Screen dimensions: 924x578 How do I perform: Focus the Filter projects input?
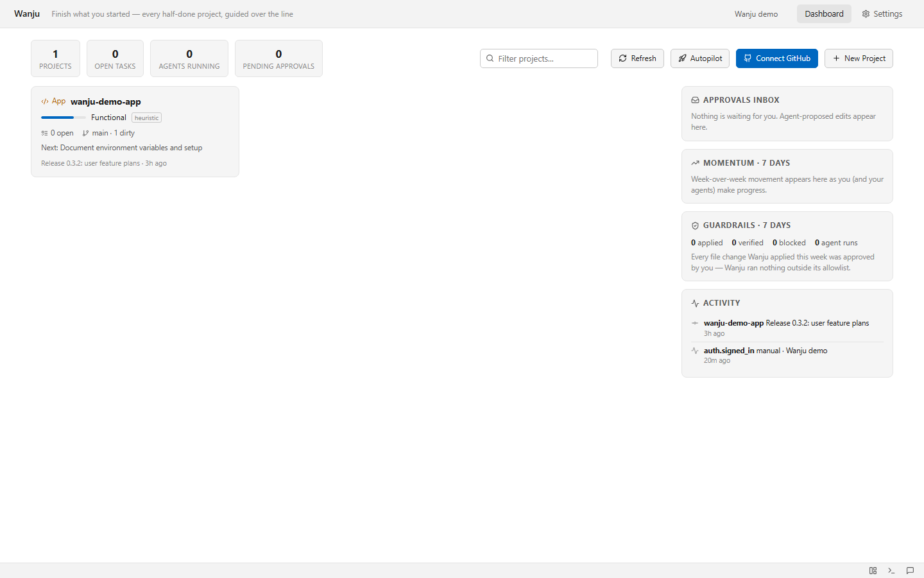[x=539, y=58]
